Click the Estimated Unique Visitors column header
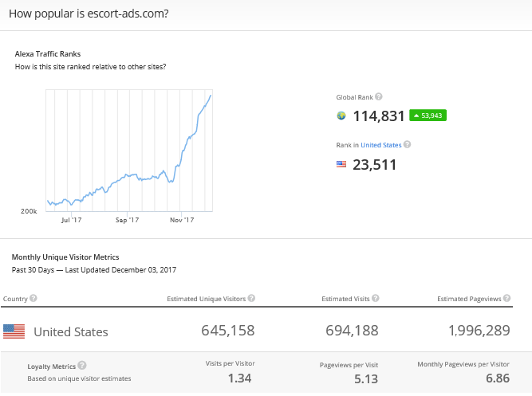Image resolution: width=532 pixels, height=396 pixels. [207, 299]
